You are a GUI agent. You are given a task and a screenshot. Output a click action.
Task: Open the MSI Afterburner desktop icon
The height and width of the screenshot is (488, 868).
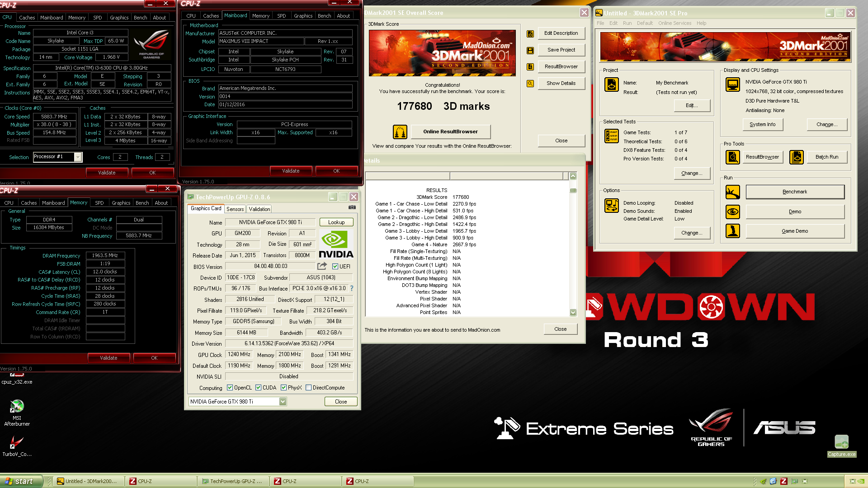pos(17,412)
